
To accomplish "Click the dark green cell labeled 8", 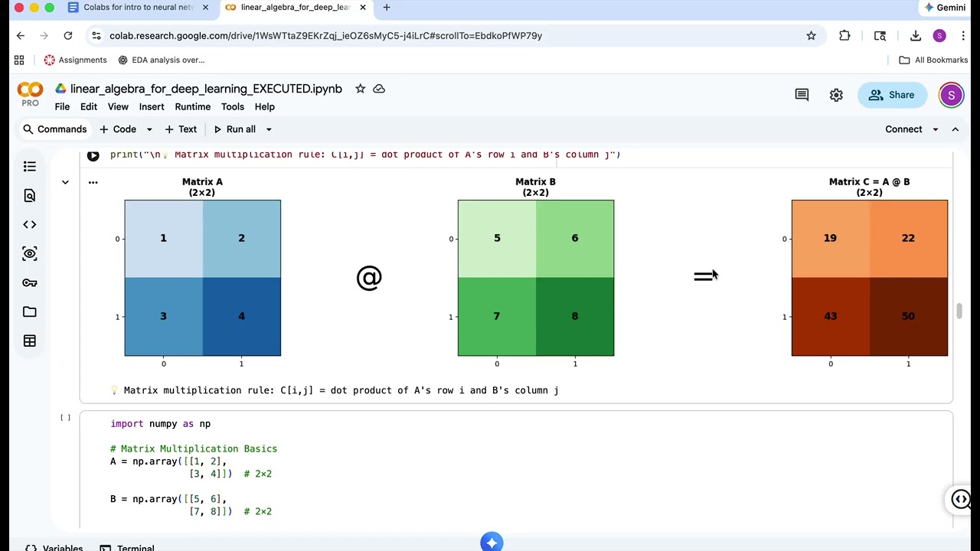I will [x=575, y=317].
